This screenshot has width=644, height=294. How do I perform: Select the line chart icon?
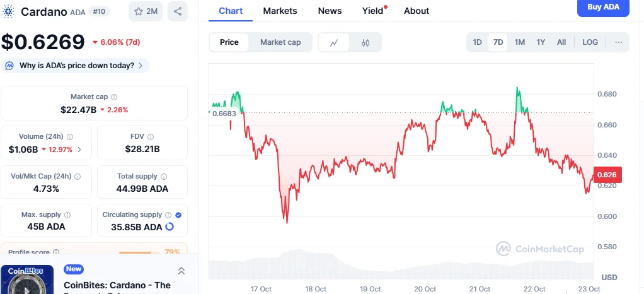(x=334, y=42)
